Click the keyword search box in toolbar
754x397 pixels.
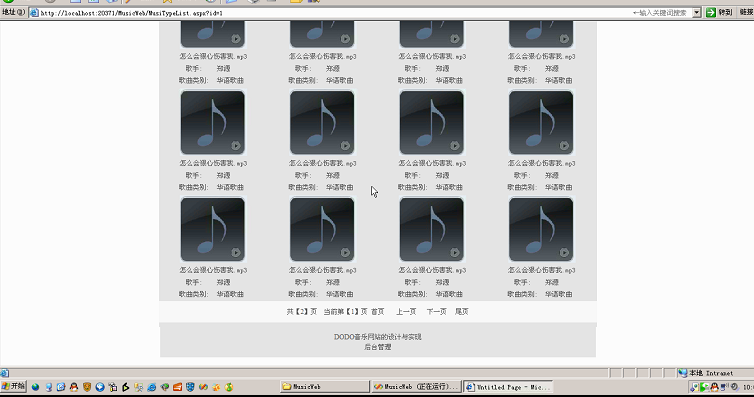660,13
